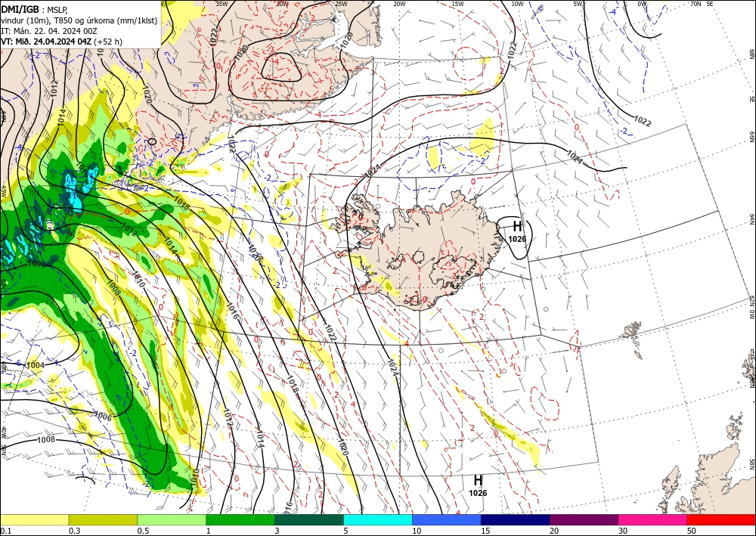Click the '30W' longitude label
Viewport: 756px width, 536px height.
[x=283, y=4]
